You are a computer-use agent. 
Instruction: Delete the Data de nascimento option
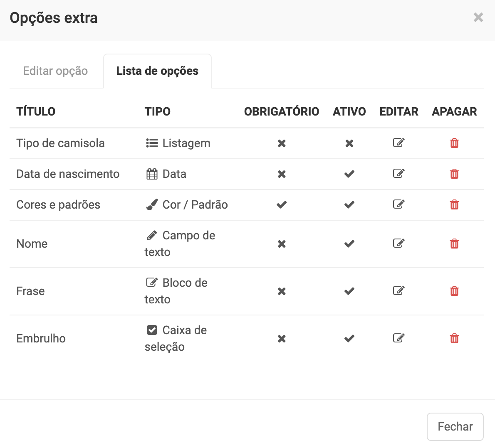(454, 174)
